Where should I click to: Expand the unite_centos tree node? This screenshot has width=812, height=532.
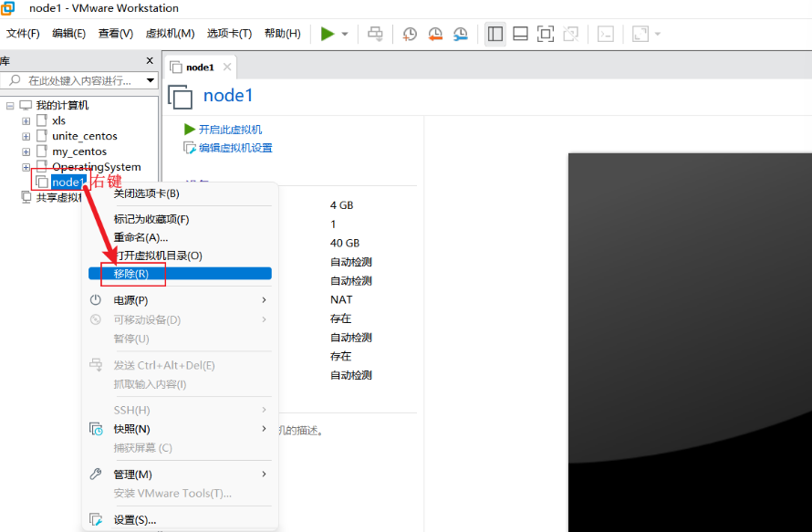click(x=26, y=137)
